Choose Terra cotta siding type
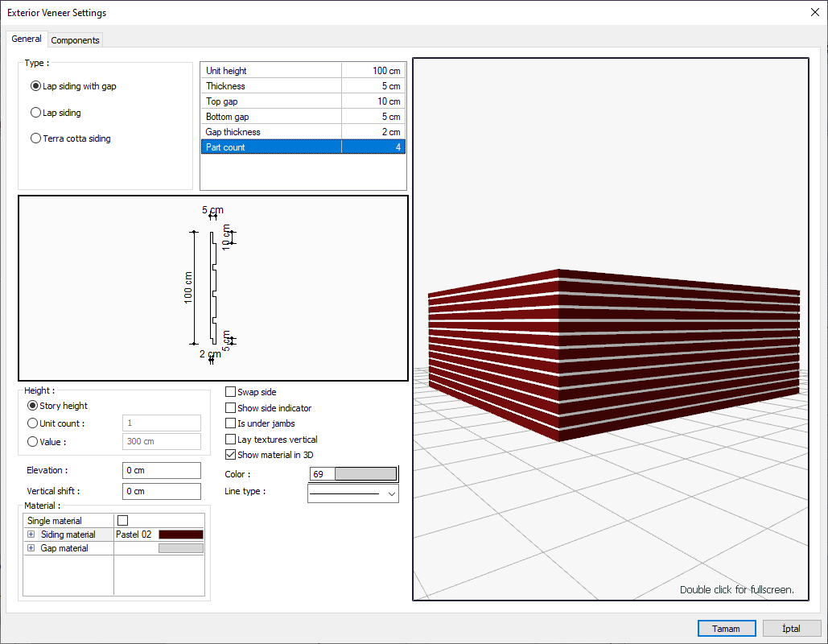This screenshot has height=644, width=828. pos(35,138)
